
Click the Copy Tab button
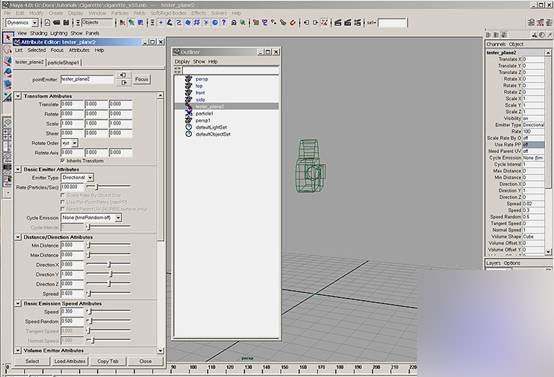pos(108,361)
